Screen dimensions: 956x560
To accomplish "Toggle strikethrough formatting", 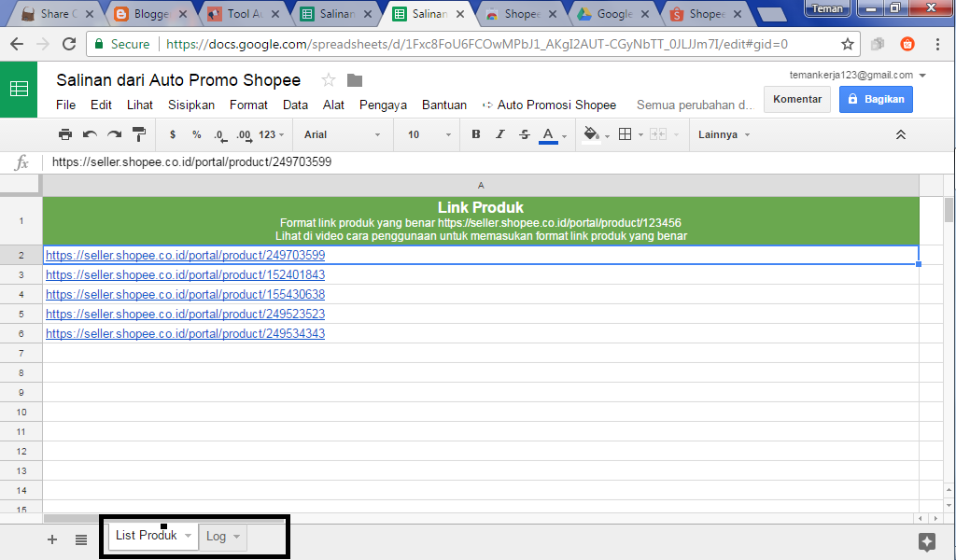I will [x=525, y=134].
